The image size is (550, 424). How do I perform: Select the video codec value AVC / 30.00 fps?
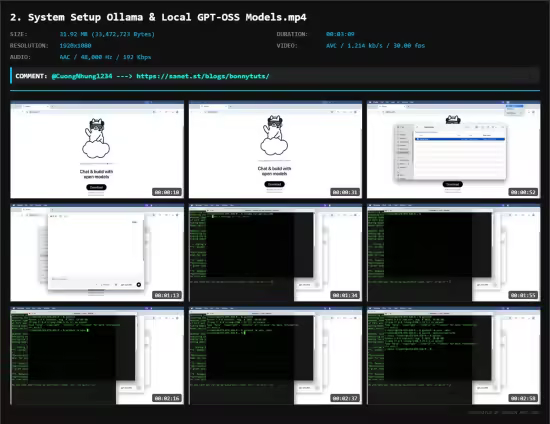375,46
